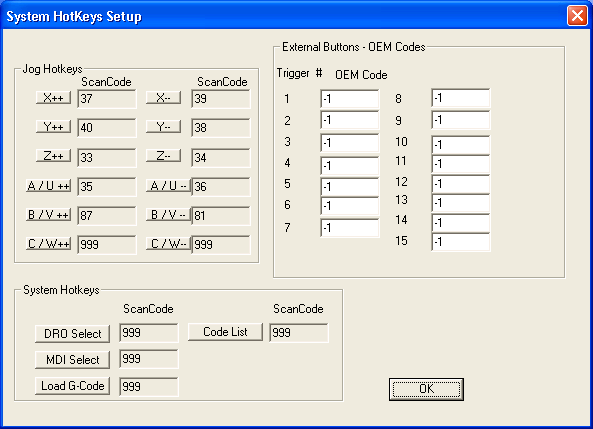This screenshot has width=593, height=429.
Task: Click the X-- jog hotkey button
Action: (163, 98)
